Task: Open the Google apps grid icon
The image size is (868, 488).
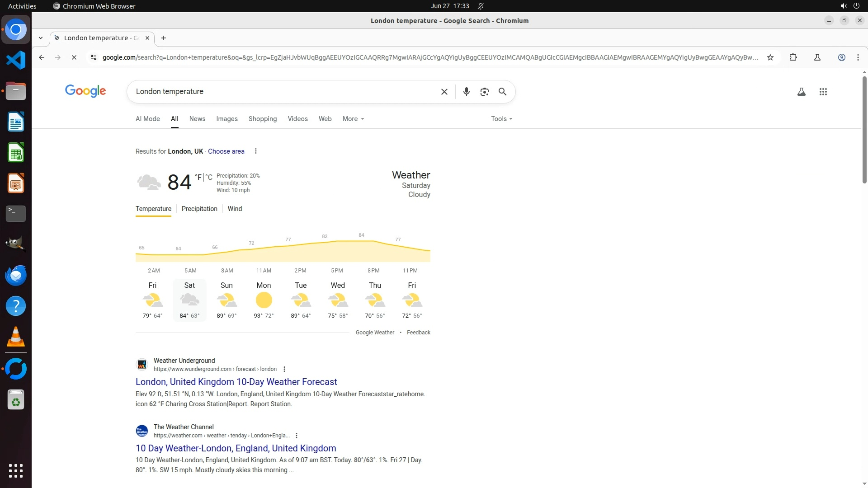Action: coord(823,92)
